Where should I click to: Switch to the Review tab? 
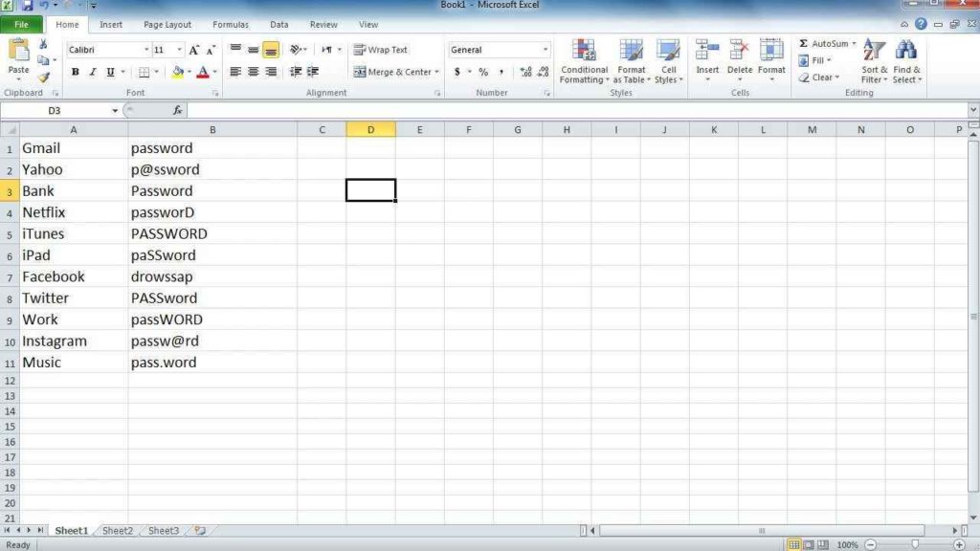pos(323,24)
